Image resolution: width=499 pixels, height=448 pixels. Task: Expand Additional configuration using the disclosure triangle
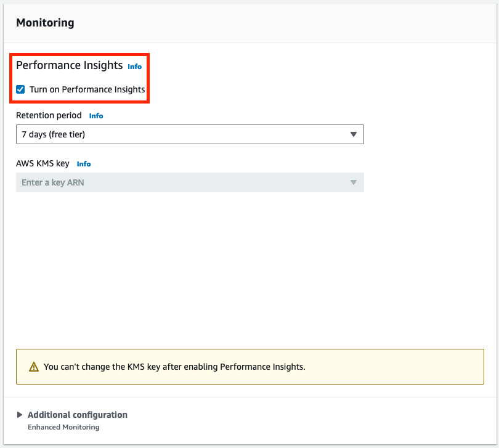pos(20,415)
